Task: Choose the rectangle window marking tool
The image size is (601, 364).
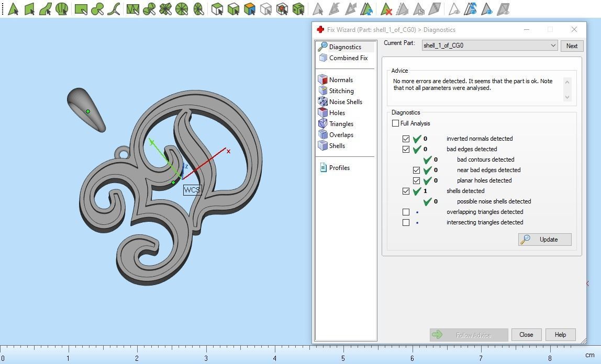Action: click(x=81, y=9)
